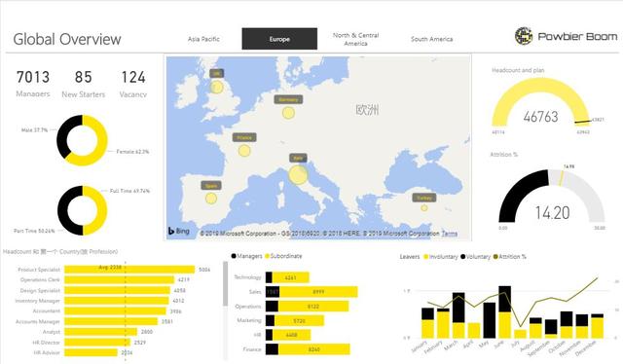Click the Attrition % legend swatch
Image resolution: width=623 pixels, height=364 pixels.
tap(495, 257)
